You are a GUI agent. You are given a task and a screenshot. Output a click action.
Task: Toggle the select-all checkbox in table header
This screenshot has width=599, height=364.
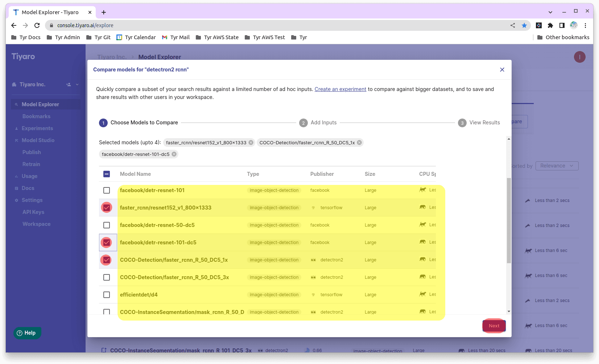[x=107, y=174]
